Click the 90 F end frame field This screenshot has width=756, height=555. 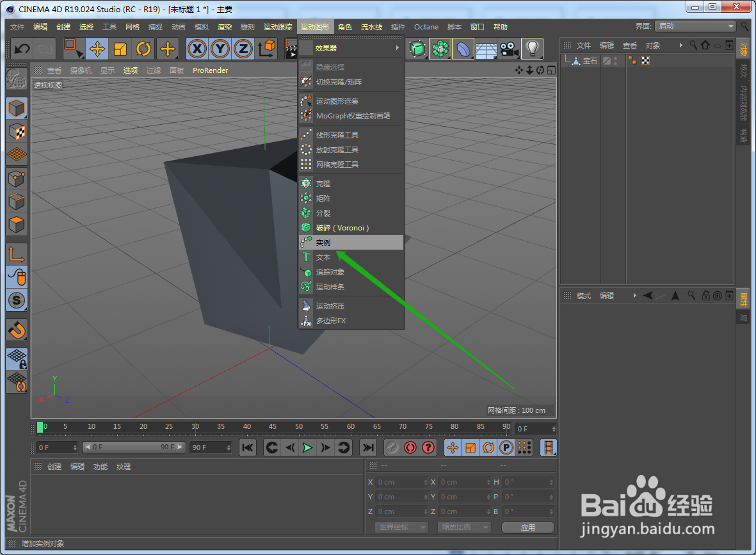click(x=210, y=447)
